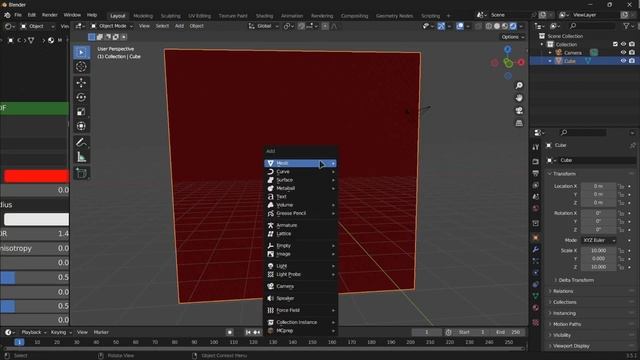Choose Camera in Add menu
640x360 pixels.
(300, 287)
